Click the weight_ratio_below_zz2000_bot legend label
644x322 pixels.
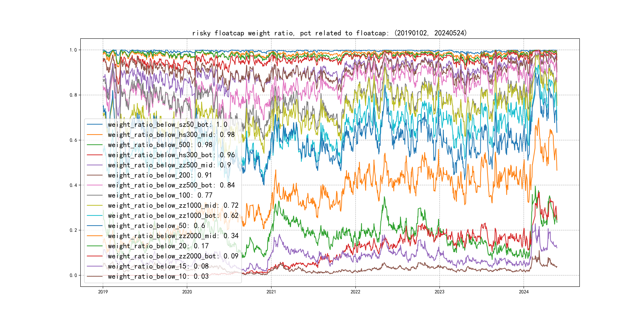click(x=173, y=256)
